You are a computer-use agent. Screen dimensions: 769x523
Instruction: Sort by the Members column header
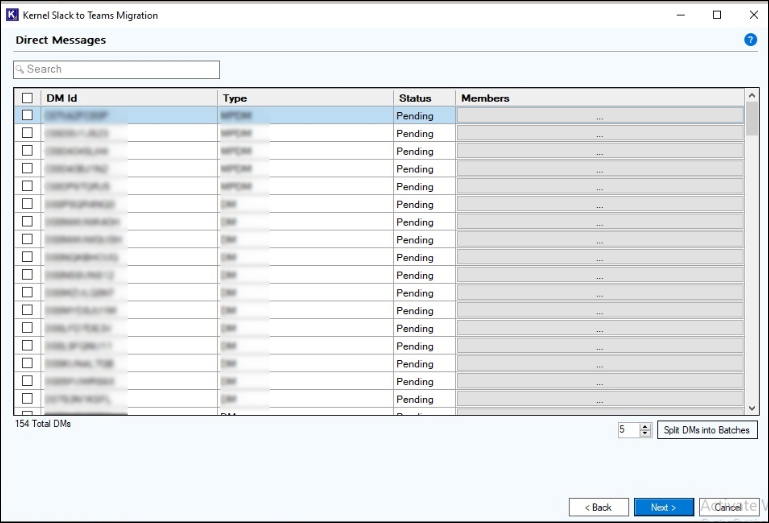(600, 98)
